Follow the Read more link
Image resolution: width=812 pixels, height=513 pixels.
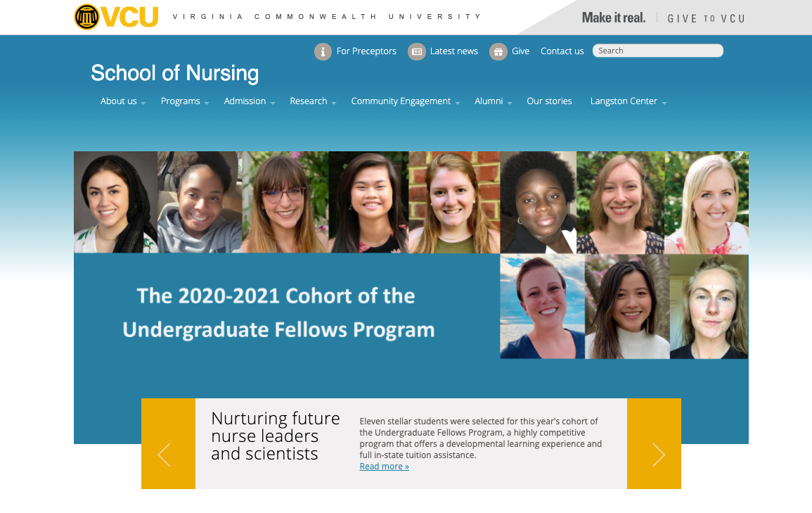tap(385, 467)
